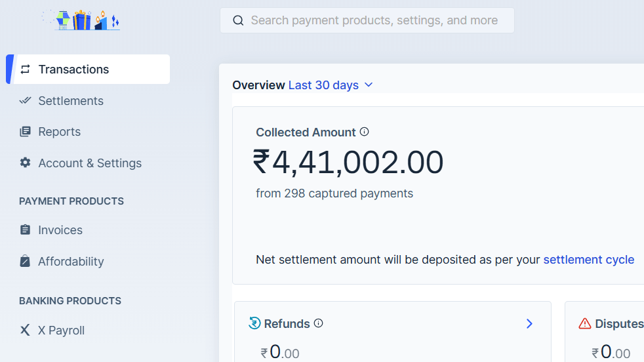Click the Overview heading text
This screenshot has width=644, height=362.
259,85
